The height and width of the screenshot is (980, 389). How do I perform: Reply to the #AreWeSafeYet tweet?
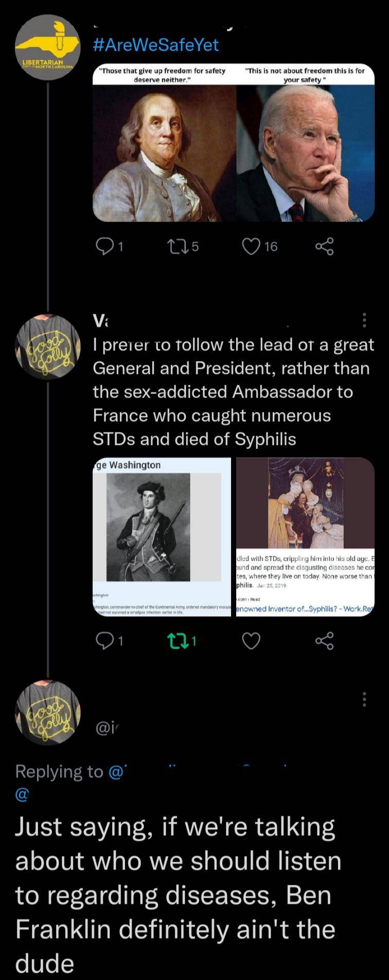click(105, 247)
